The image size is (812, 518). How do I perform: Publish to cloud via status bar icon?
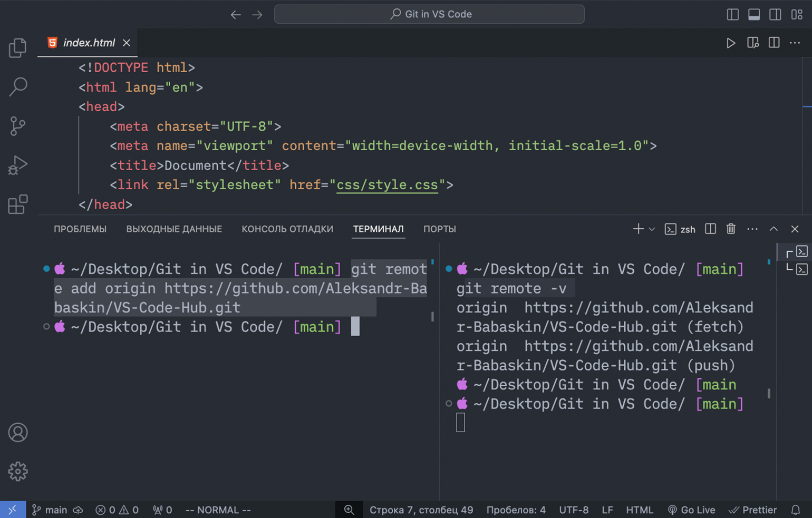point(78,510)
